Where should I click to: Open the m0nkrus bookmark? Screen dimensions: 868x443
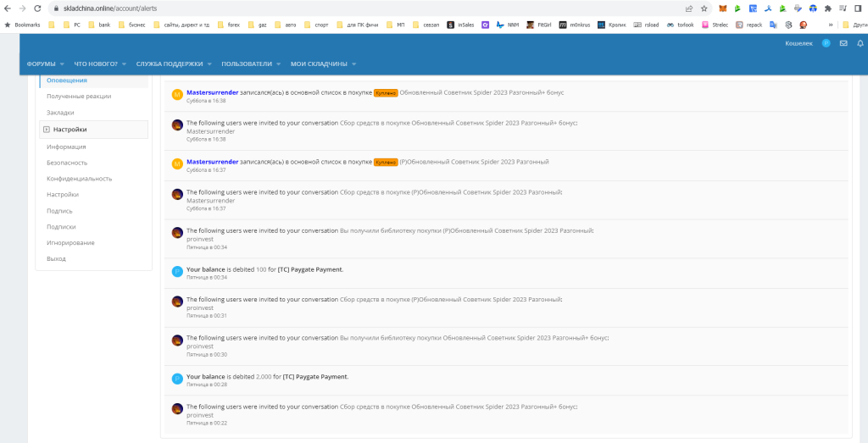(575, 25)
